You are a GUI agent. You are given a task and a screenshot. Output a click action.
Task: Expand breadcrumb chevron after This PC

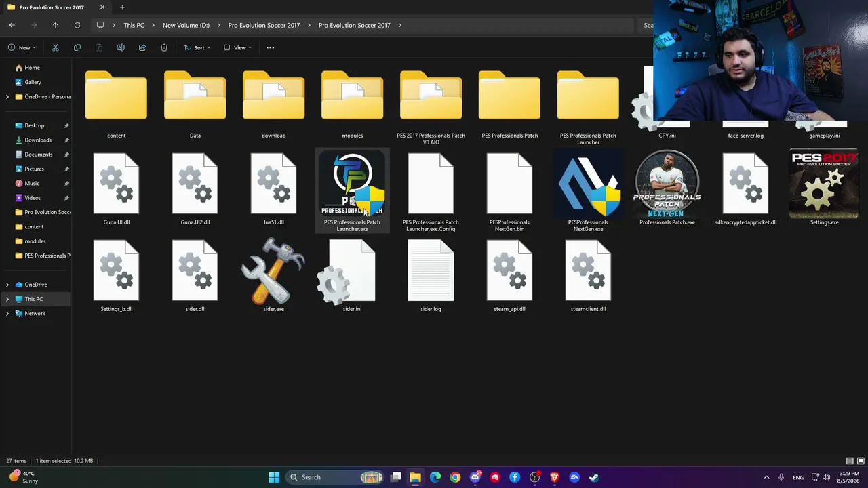click(x=153, y=25)
